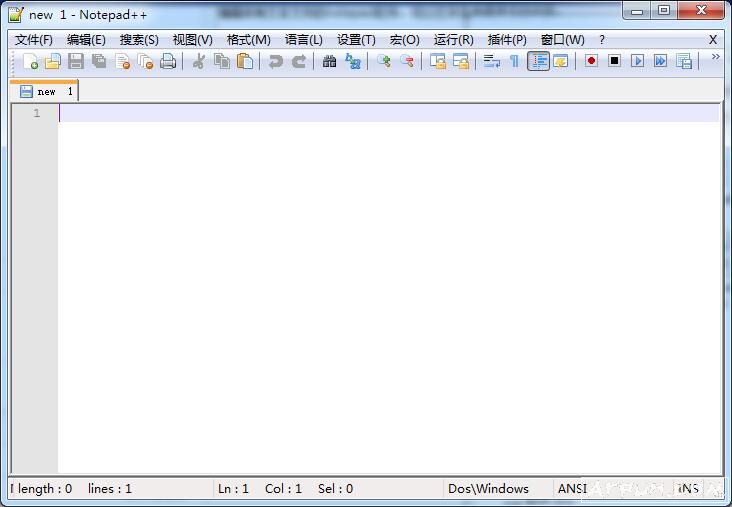Select the new 1 document tab
The width and height of the screenshot is (732, 507).
(x=44, y=91)
